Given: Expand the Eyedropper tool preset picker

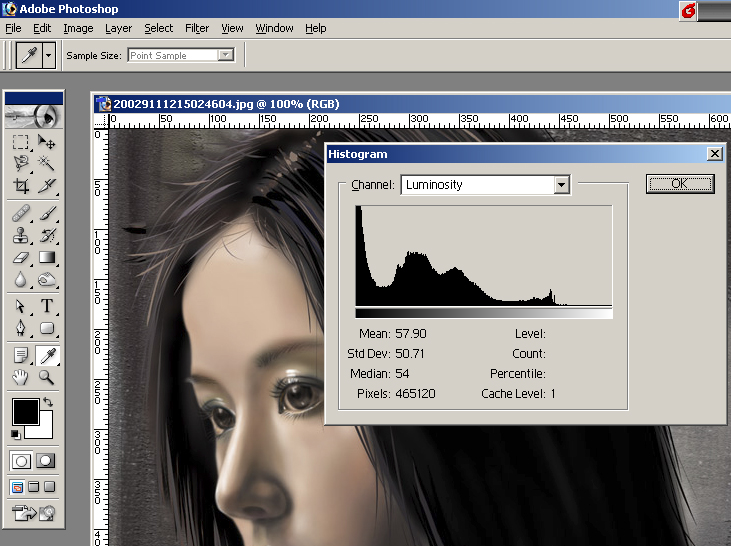Looking at the screenshot, I should pos(48,55).
